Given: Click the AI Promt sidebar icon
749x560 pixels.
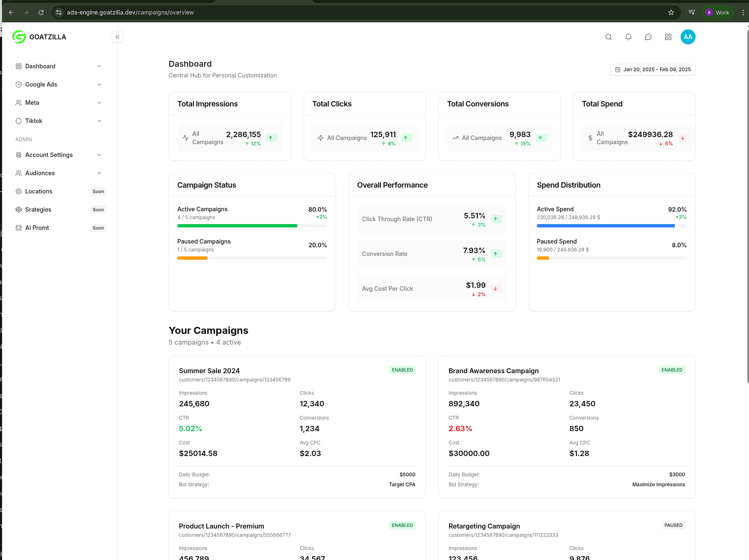Looking at the screenshot, I should [x=18, y=227].
